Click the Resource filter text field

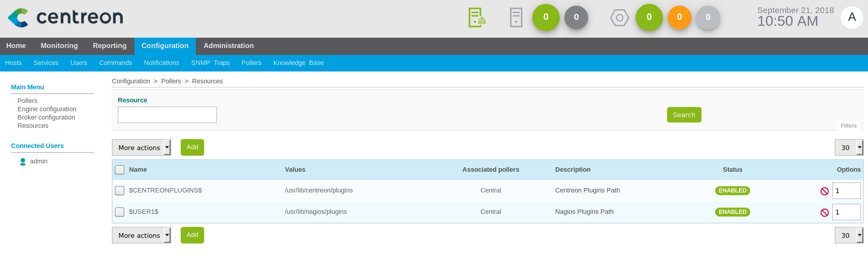click(167, 115)
